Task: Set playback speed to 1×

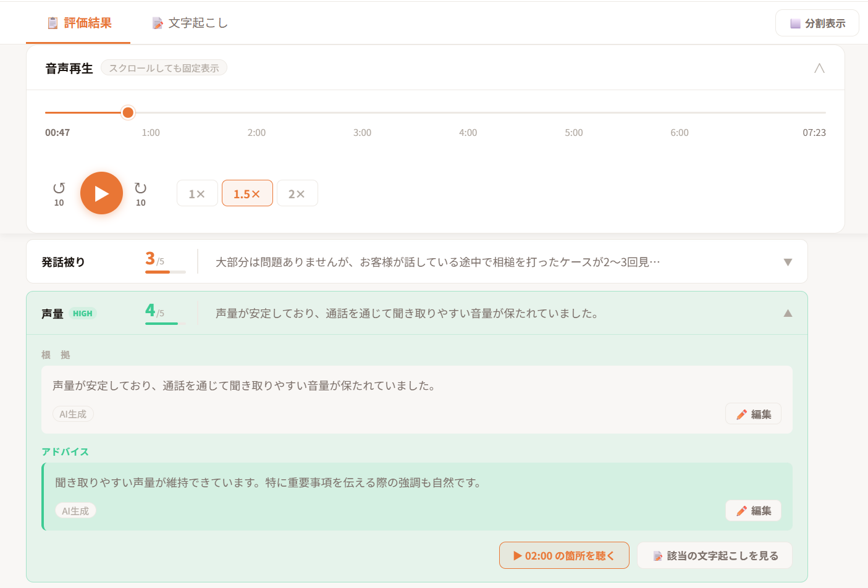Action: click(197, 193)
